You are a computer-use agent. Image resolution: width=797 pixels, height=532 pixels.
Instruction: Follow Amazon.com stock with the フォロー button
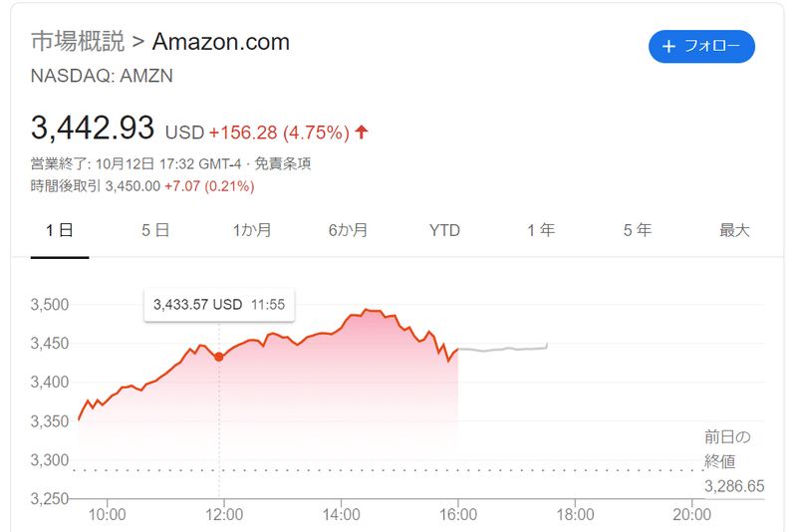[x=701, y=46]
